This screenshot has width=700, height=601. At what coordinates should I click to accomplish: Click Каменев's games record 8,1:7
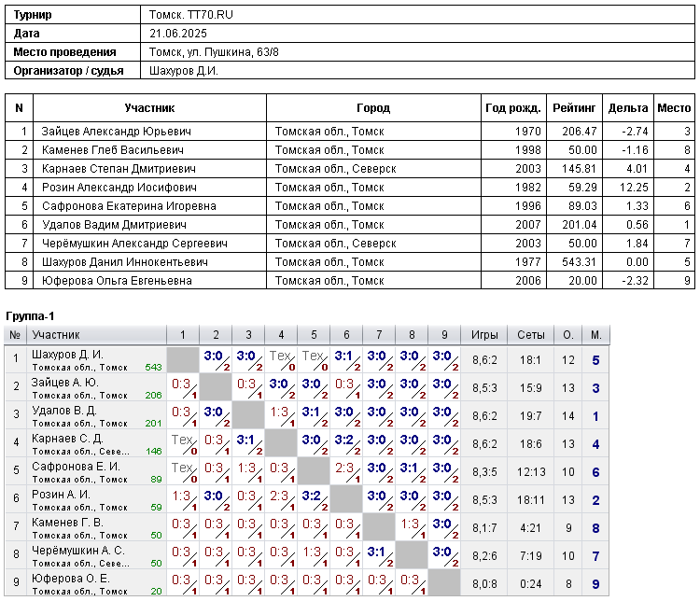pos(484,528)
